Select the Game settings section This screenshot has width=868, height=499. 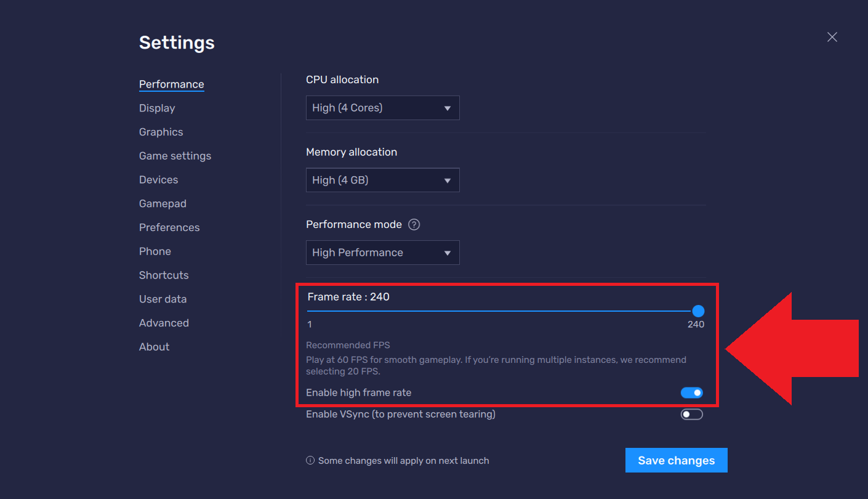(x=175, y=156)
